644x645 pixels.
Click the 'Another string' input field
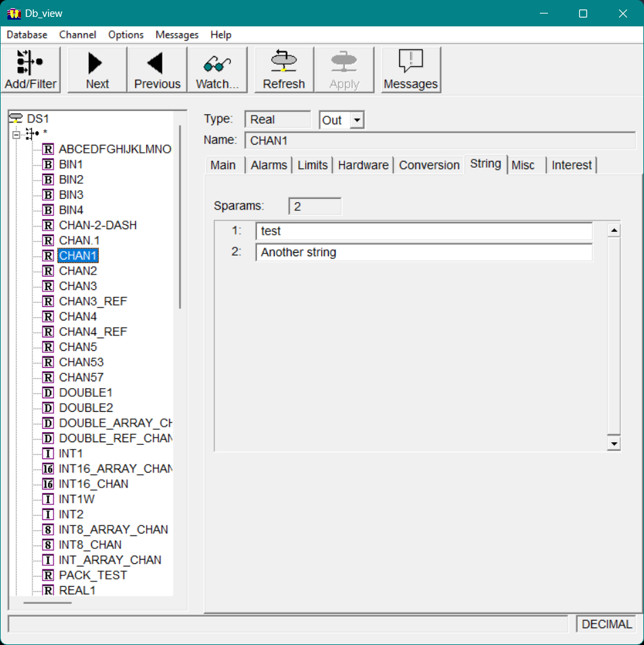point(423,252)
